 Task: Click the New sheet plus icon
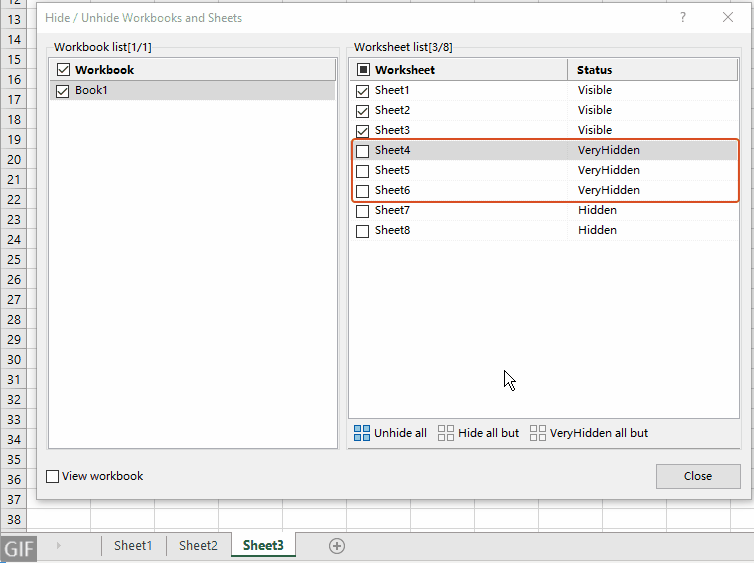pos(337,546)
